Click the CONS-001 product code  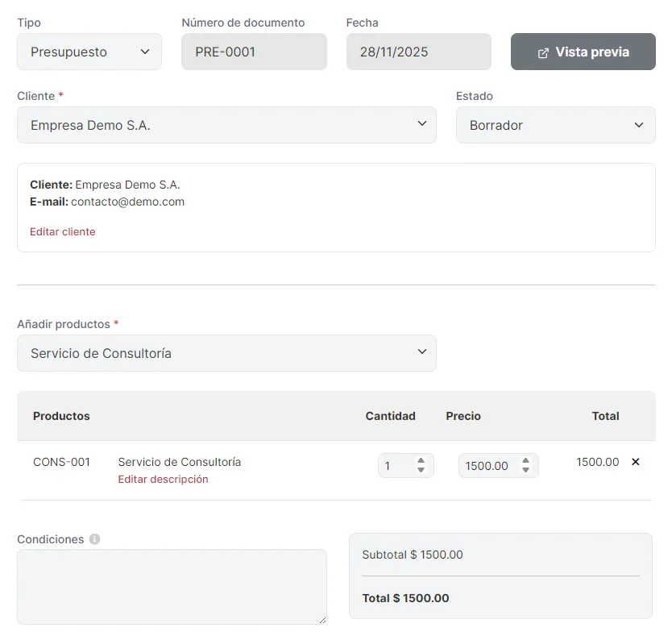click(61, 462)
